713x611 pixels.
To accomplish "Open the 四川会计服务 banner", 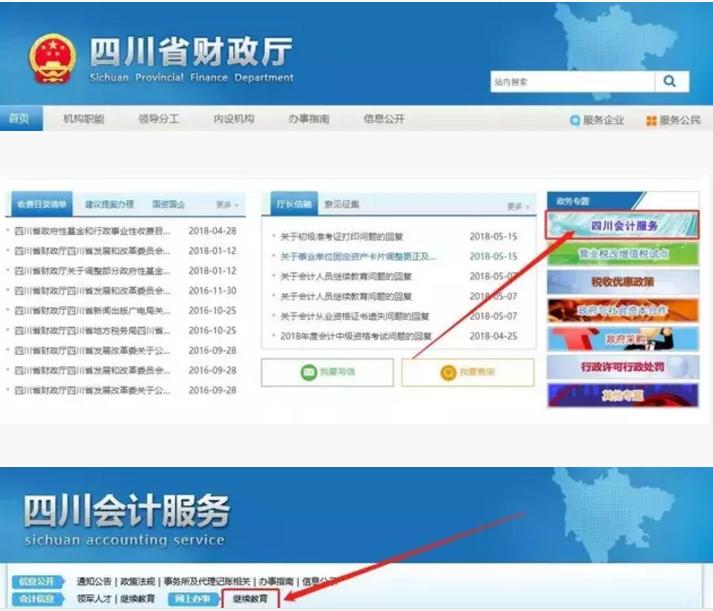I will [622, 226].
